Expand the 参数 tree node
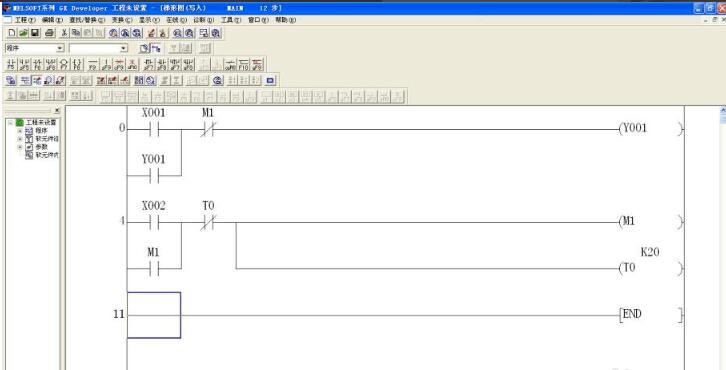Screen dimensions: 726x370 (x=20, y=146)
